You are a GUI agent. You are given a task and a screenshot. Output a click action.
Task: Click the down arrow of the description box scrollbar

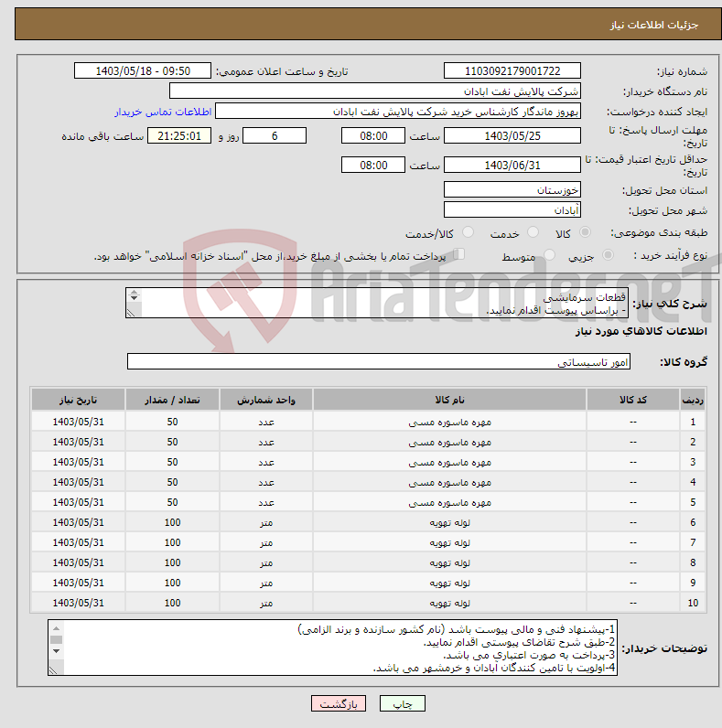pos(134,298)
